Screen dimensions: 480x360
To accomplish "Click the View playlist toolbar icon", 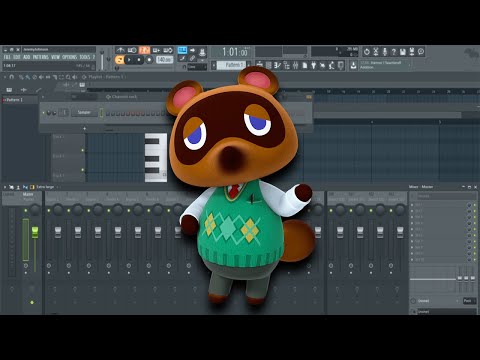I will pos(260,65).
